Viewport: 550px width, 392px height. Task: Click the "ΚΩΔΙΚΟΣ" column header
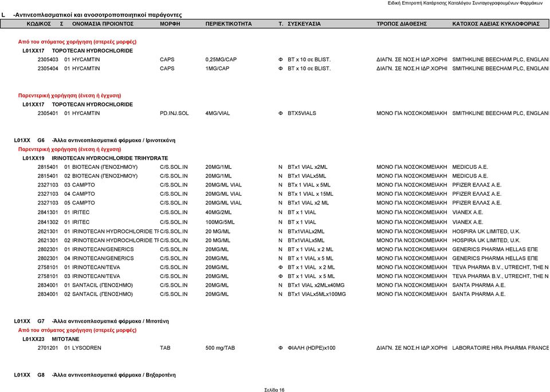coord(39,24)
